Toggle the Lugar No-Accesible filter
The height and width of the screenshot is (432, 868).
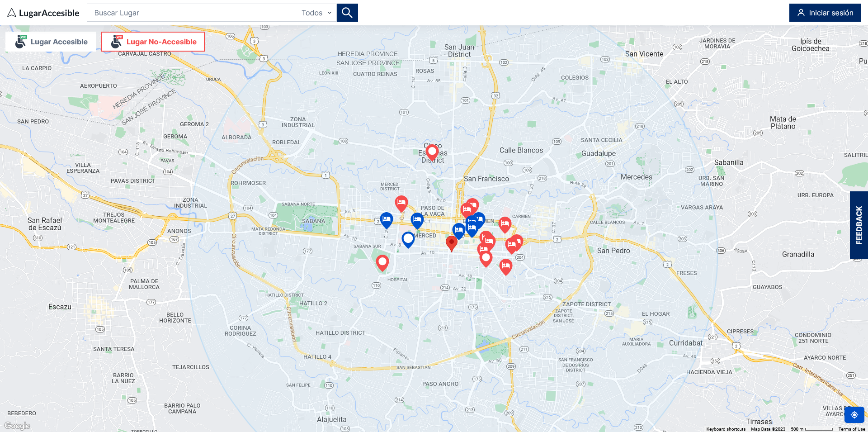(153, 42)
